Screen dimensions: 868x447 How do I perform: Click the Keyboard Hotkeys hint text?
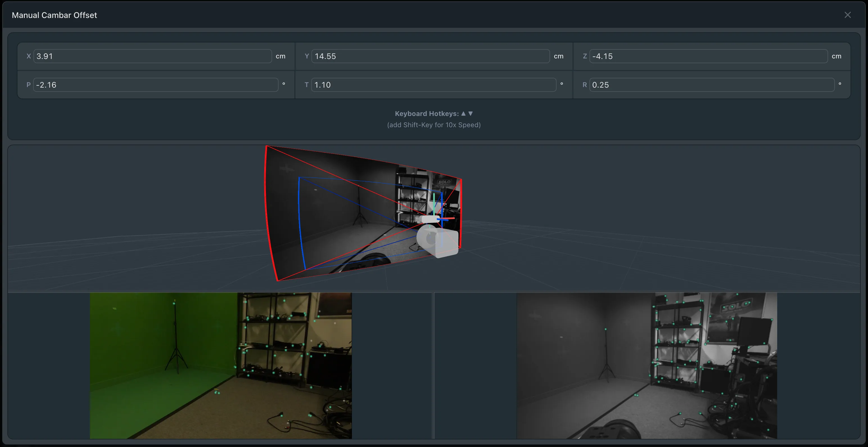(434, 113)
